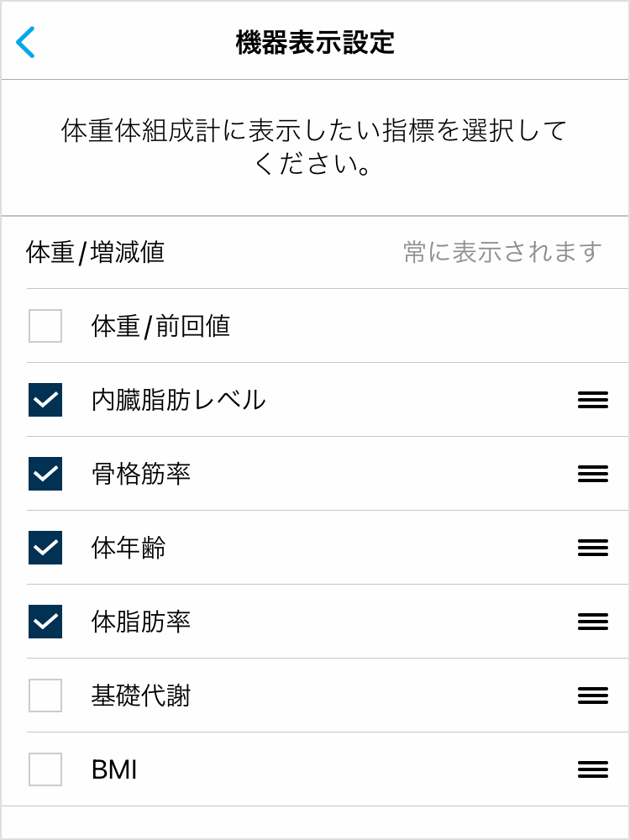Tap the 常に表示されます status text
630x840 pixels.
click(502, 252)
